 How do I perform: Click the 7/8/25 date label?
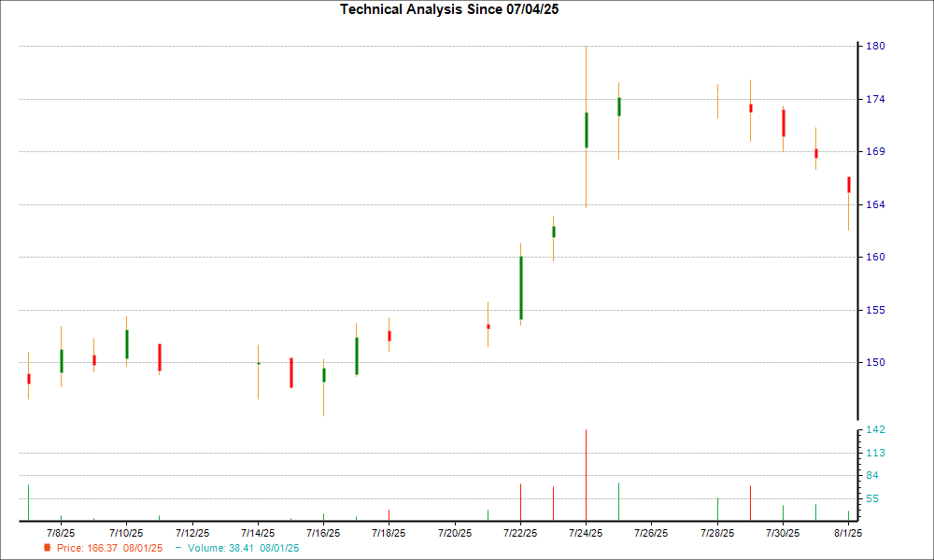tap(61, 533)
